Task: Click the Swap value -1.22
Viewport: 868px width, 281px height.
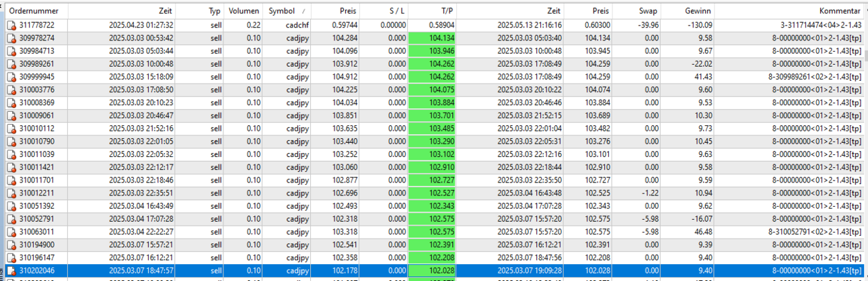Action: click(x=649, y=193)
